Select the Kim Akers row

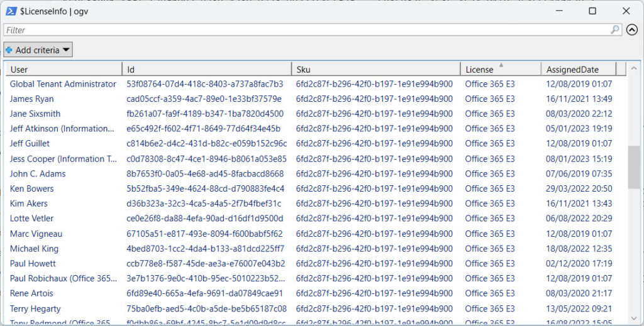[315, 204]
